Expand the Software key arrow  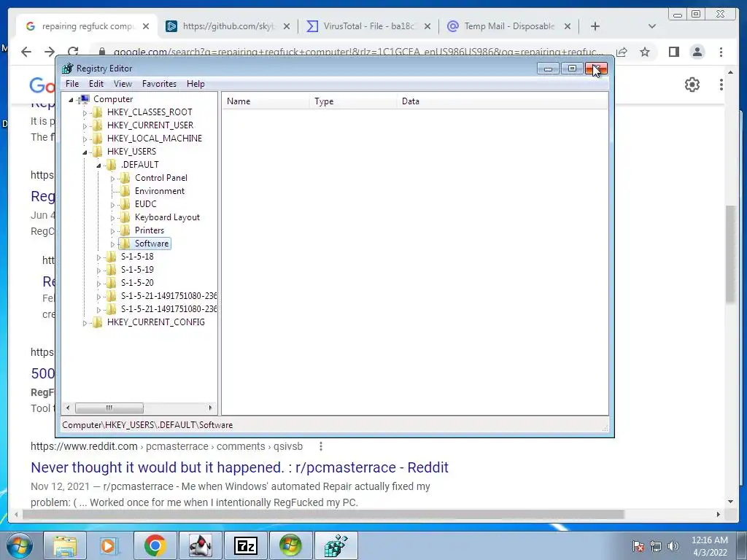pyautogui.click(x=112, y=244)
